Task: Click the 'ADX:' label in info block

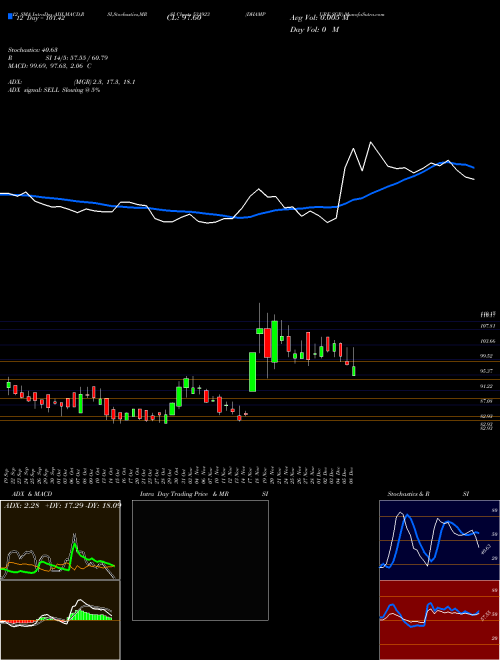Action: [15, 82]
